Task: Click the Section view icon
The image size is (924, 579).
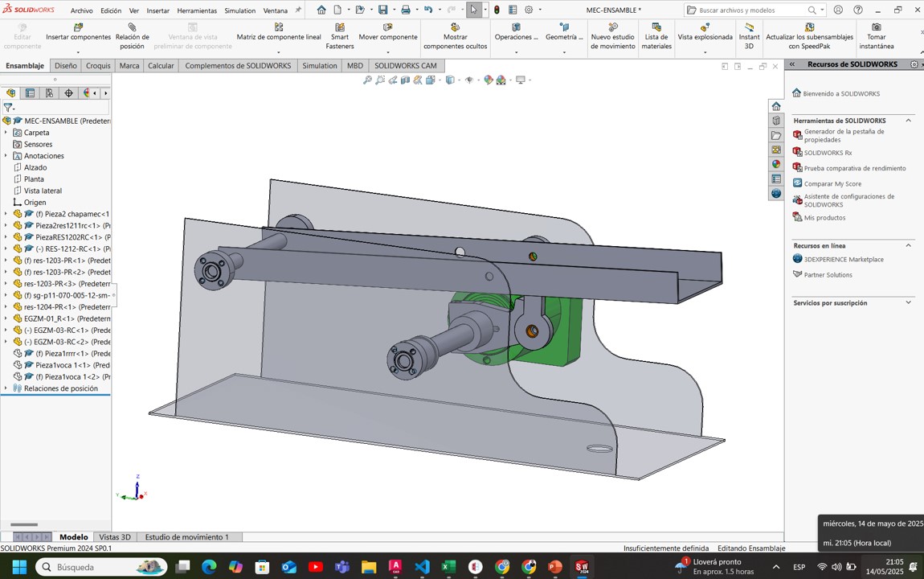Action: 406,80
